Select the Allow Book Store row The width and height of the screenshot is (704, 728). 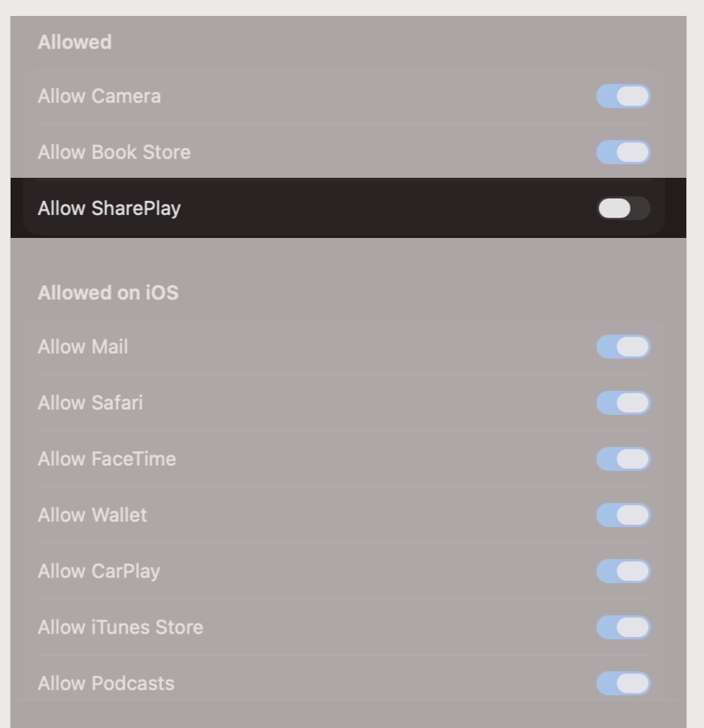coord(113,152)
